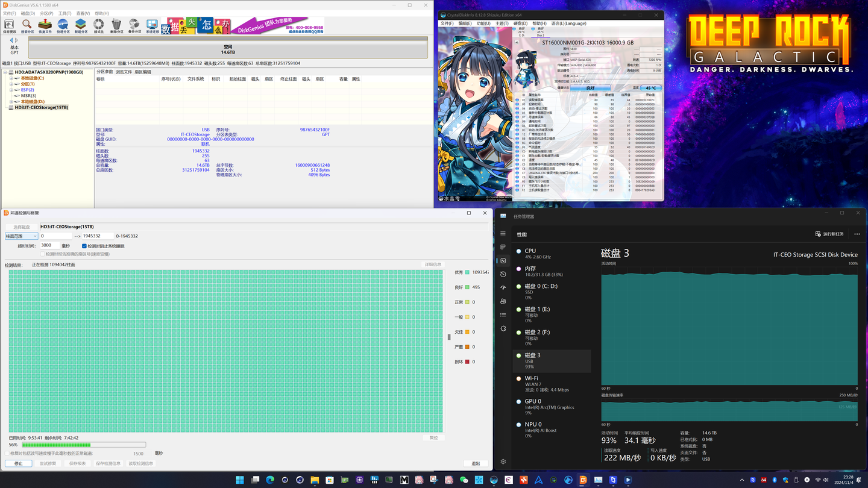This screenshot has width=868, height=488.
Task: Go to previous disk with left arrow
Action: (11, 40)
